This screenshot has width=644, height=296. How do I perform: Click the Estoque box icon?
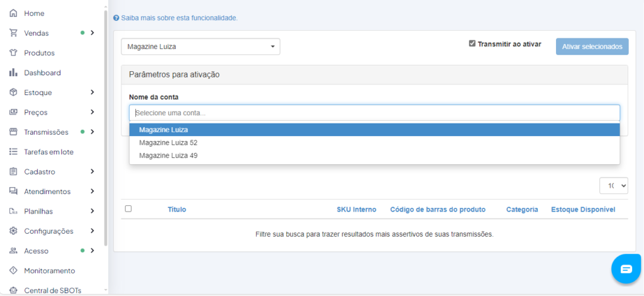point(13,93)
